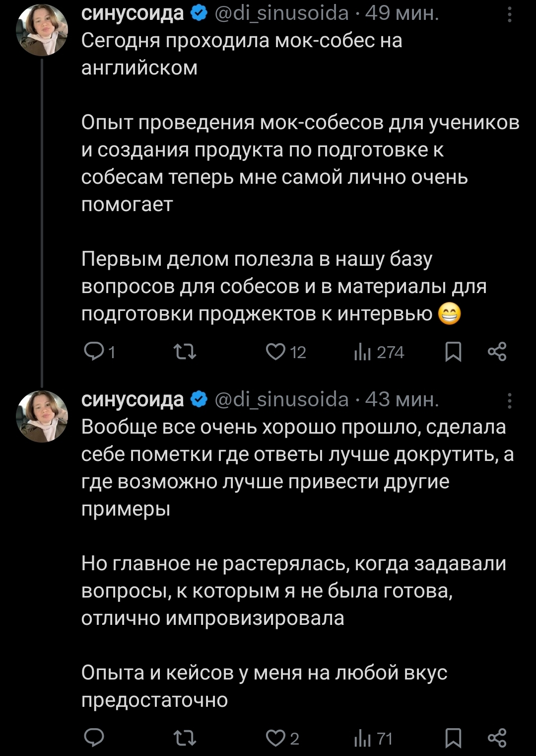Image resolution: width=536 pixels, height=756 pixels.
Task: Bookmark the first tweet
Action: point(453,352)
